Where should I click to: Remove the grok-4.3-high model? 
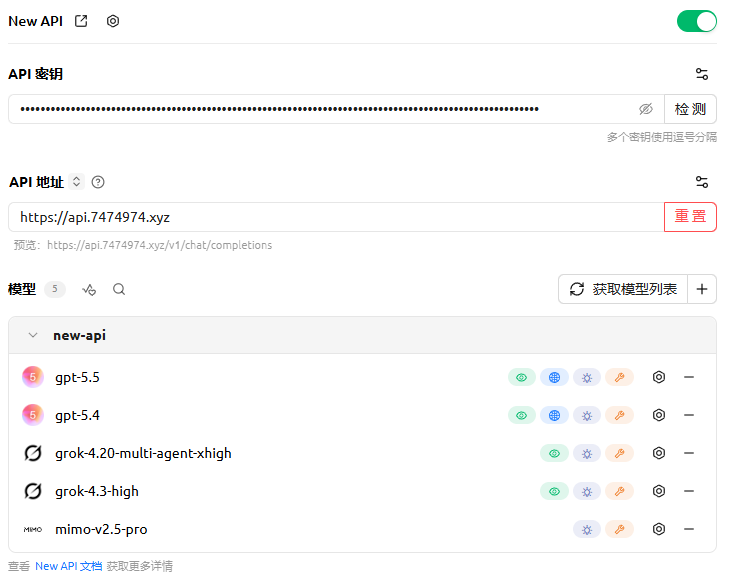689,491
